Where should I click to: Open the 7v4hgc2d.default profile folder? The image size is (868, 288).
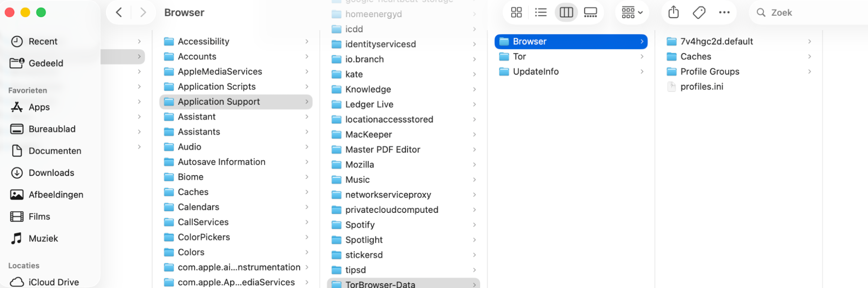click(x=739, y=41)
